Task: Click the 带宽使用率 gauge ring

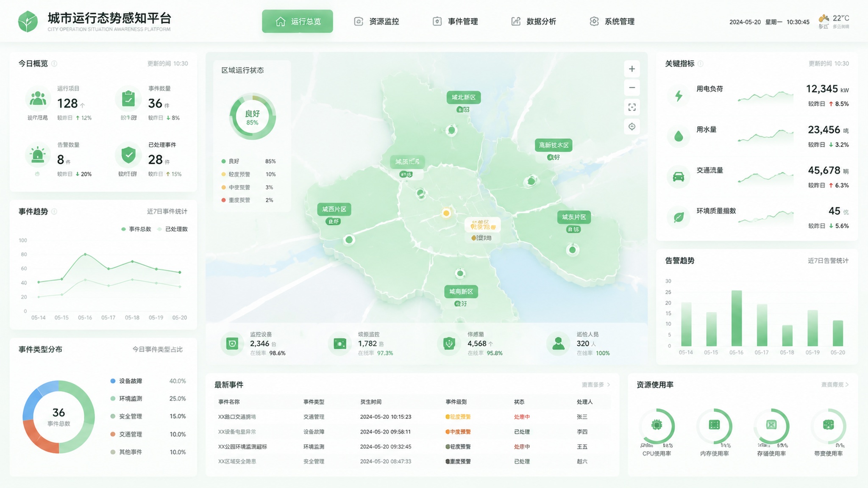Action: 829,426
